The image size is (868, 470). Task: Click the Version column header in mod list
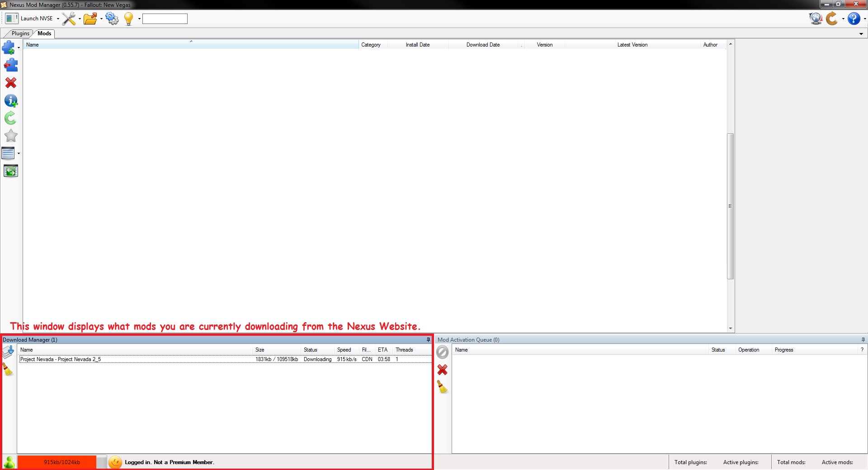[x=545, y=45]
